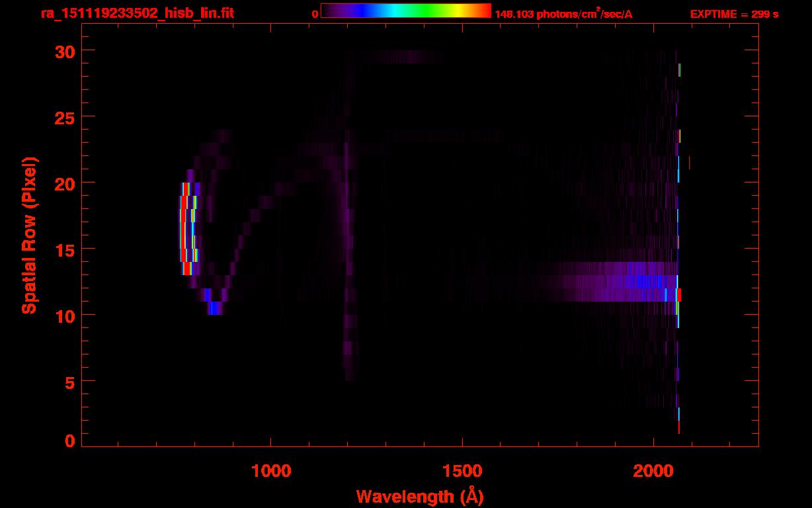Click the 25 spatial row tick label
Screen dimensions: 812x508
point(64,117)
